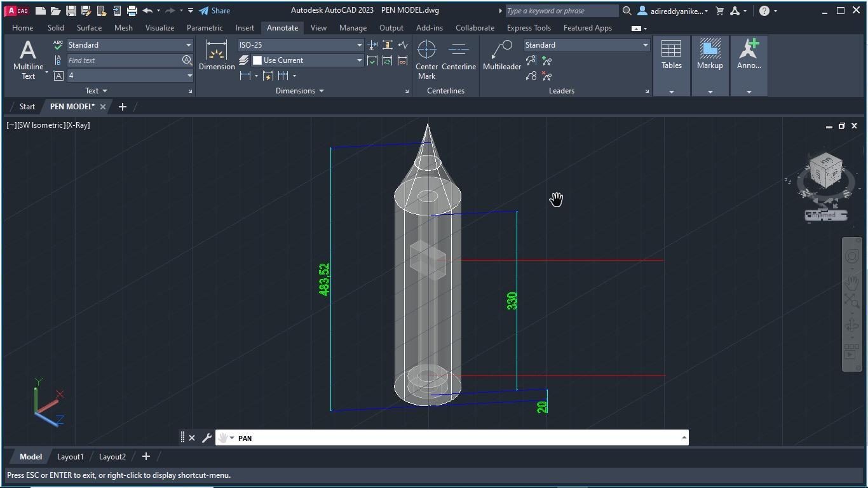Screen dimensions: 868x488
Task: Click the Undo arrow
Action: pos(147,11)
